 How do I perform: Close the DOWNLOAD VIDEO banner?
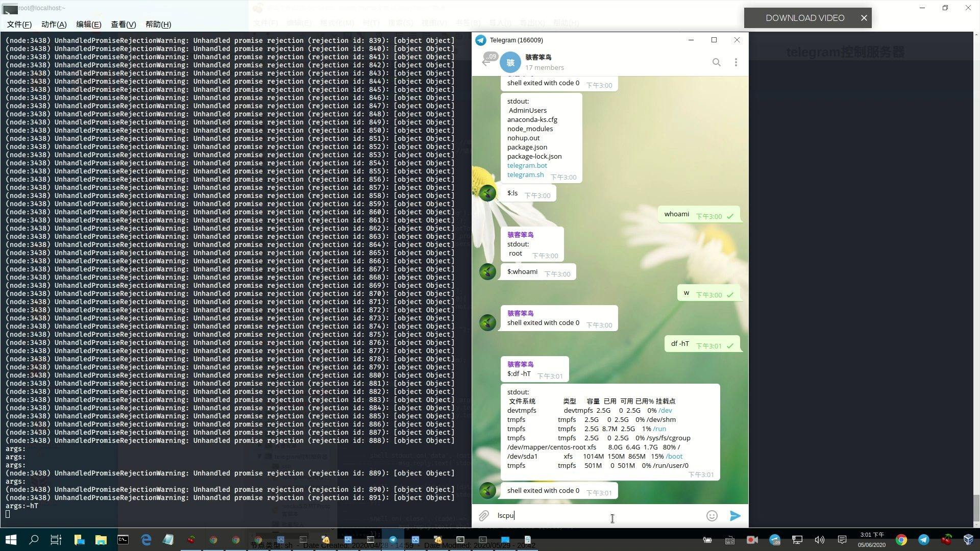pos(864,18)
